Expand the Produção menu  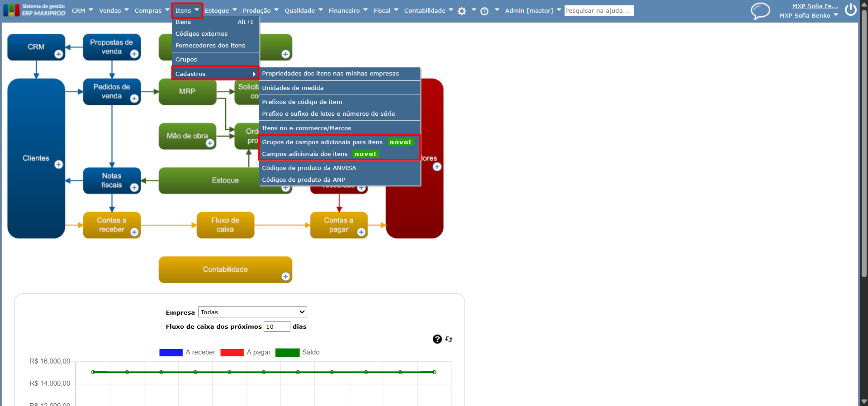click(x=261, y=10)
